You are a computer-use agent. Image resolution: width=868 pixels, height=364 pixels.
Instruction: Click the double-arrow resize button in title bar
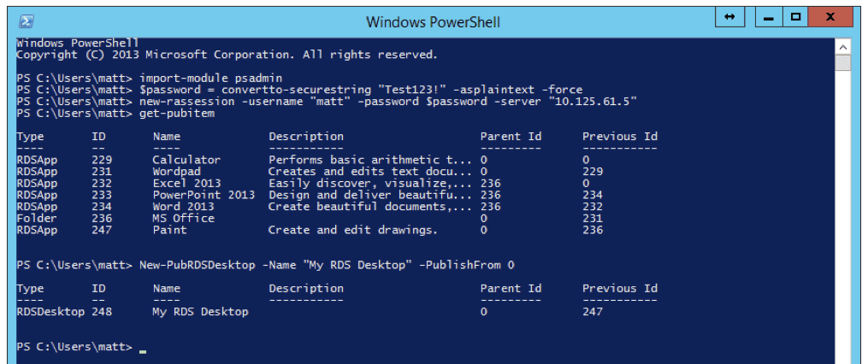(x=729, y=17)
